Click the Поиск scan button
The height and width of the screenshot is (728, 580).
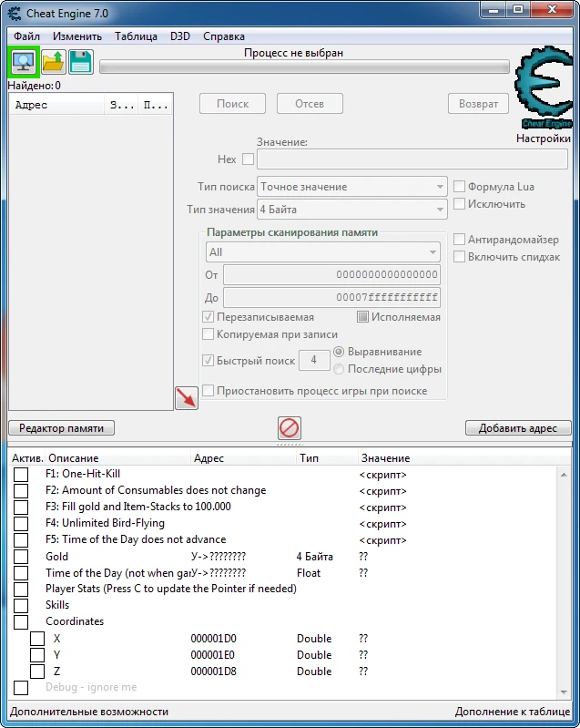click(232, 104)
